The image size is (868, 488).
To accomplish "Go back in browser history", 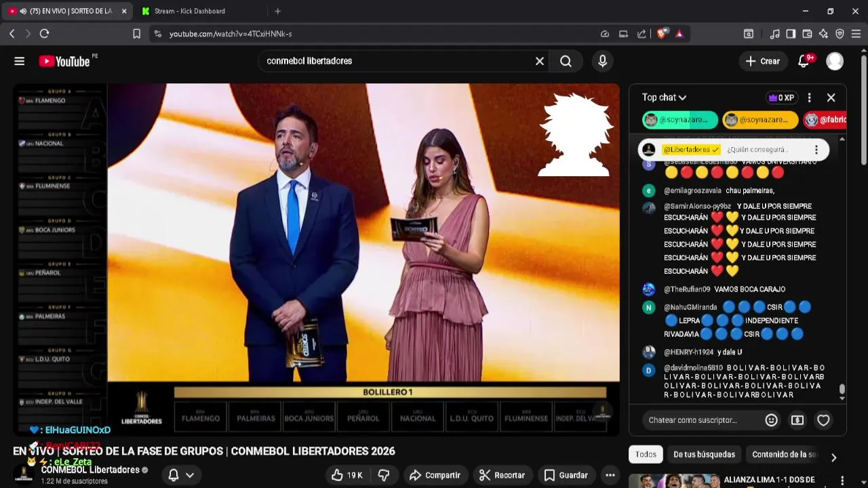I will point(12,33).
